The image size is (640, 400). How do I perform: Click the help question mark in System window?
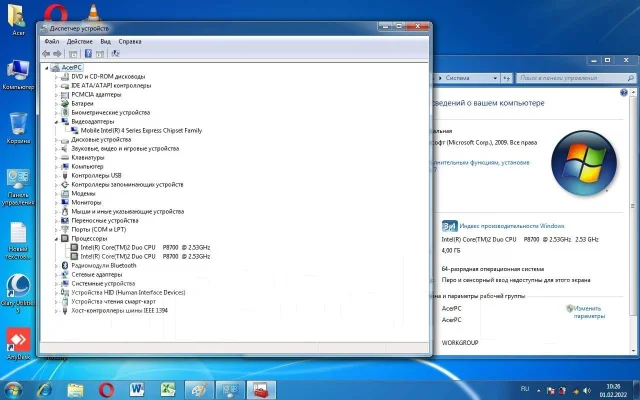pos(624,93)
